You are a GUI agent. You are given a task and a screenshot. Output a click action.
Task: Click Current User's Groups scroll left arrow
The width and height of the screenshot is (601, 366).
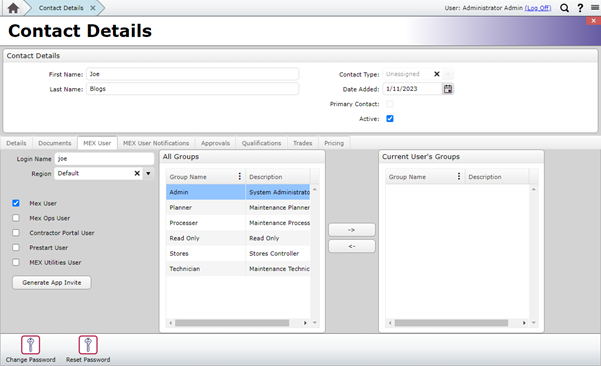click(390, 323)
